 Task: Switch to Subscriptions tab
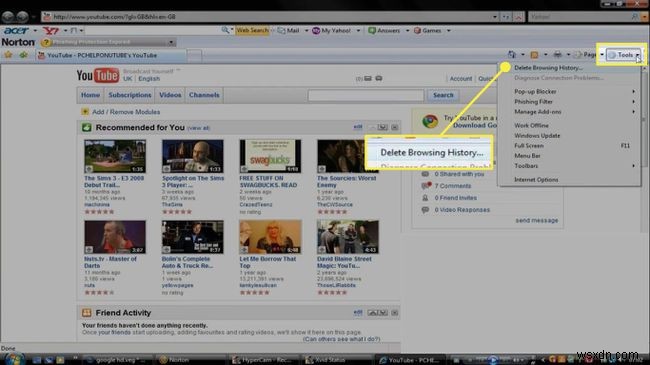coord(130,95)
